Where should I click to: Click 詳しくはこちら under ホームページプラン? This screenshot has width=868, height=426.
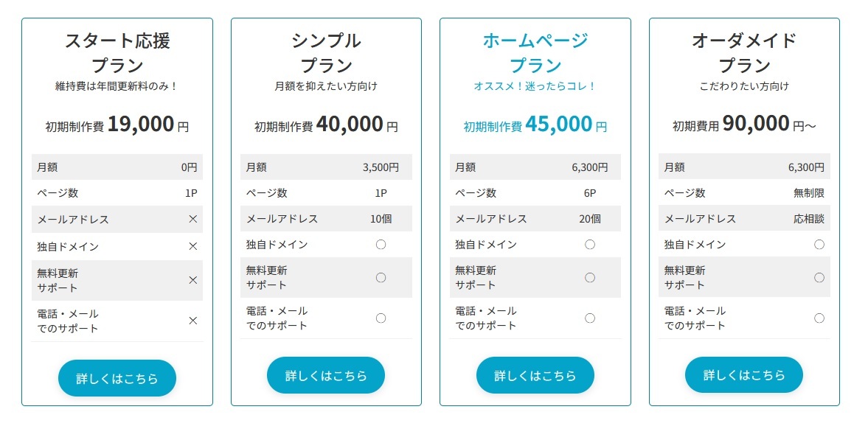coord(535,375)
